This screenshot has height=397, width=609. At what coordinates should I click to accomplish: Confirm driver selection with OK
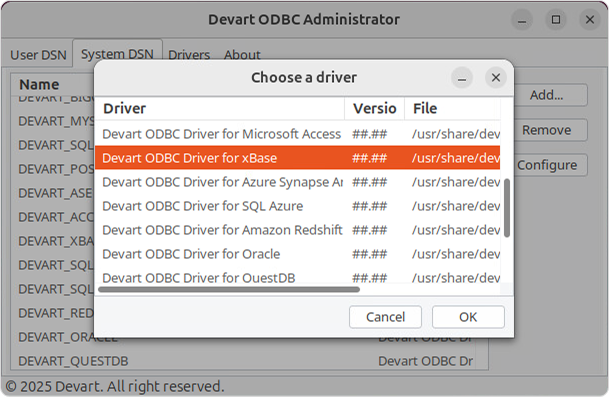(x=468, y=317)
